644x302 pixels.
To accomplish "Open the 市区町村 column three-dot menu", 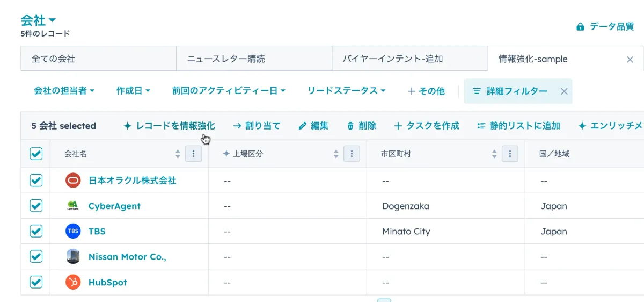I will click(x=510, y=154).
